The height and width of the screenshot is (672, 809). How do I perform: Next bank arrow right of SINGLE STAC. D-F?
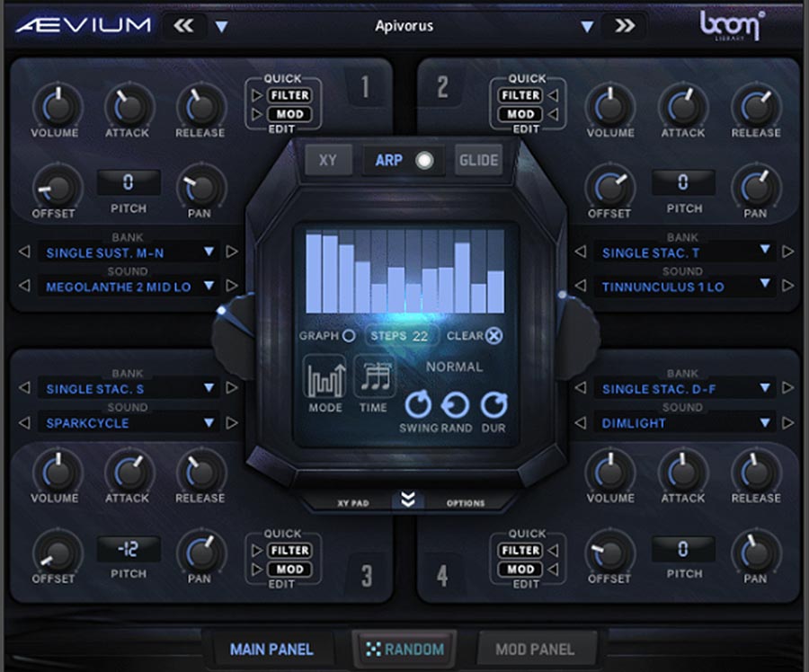787,388
